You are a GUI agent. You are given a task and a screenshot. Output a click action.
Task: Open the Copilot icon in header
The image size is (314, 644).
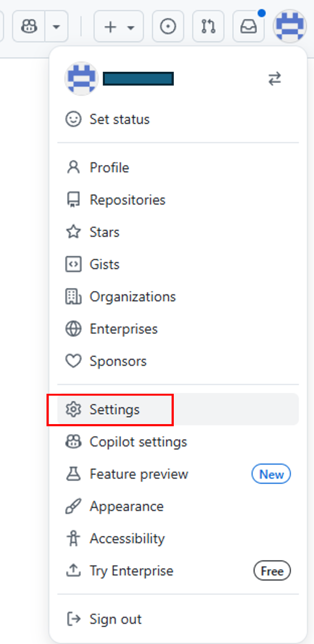(x=29, y=27)
